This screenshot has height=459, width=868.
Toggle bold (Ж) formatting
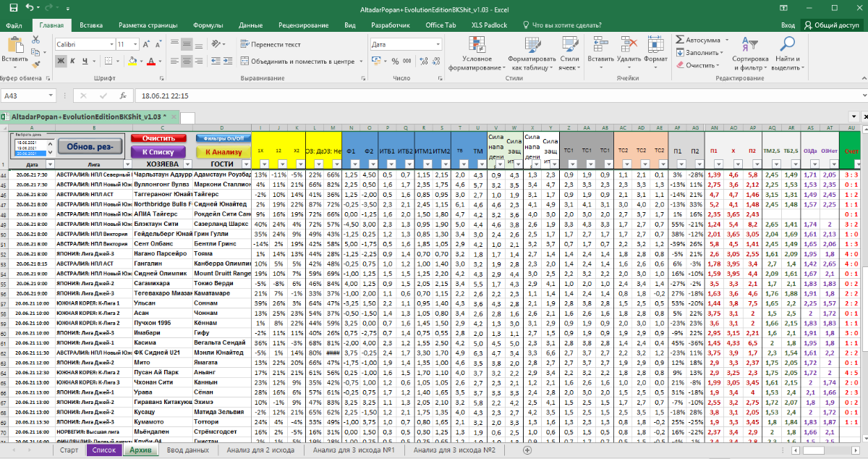tap(61, 61)
